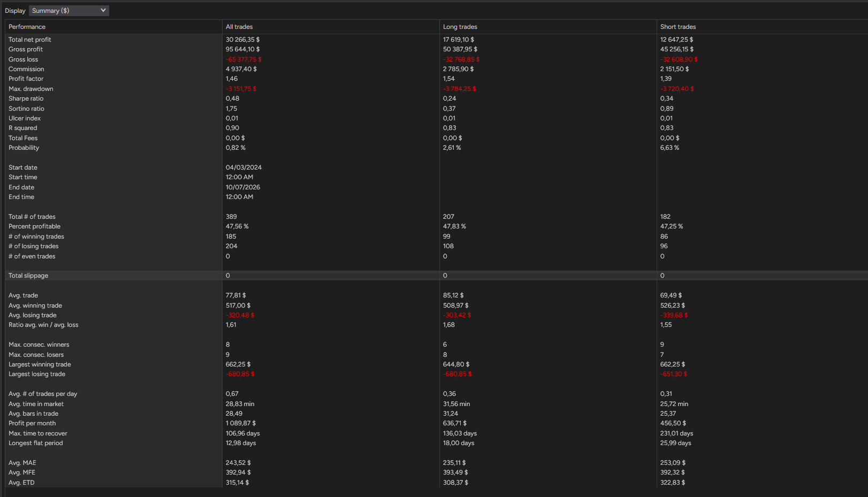Click the gross loss value -65 377,75 $
Viewport: 868px width, 497px height.
pos(243,59)
